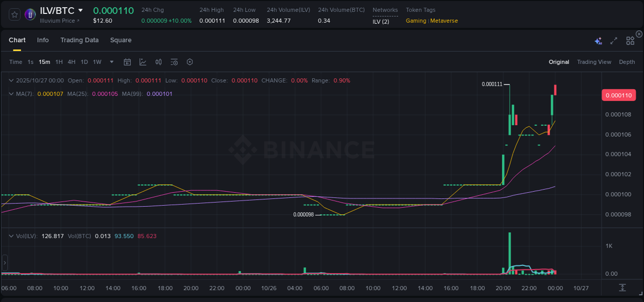Collapse the Vol(ILV) volume indicator
Image resolution: width=644 pixels, height=302 pixels.
pyautogui.click(x=10, y=235)
